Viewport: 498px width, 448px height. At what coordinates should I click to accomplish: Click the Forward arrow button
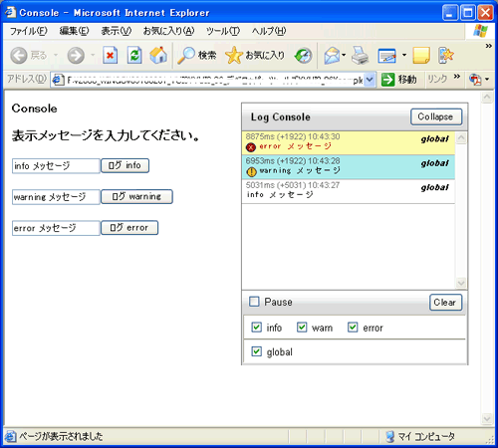coord(76,55)
